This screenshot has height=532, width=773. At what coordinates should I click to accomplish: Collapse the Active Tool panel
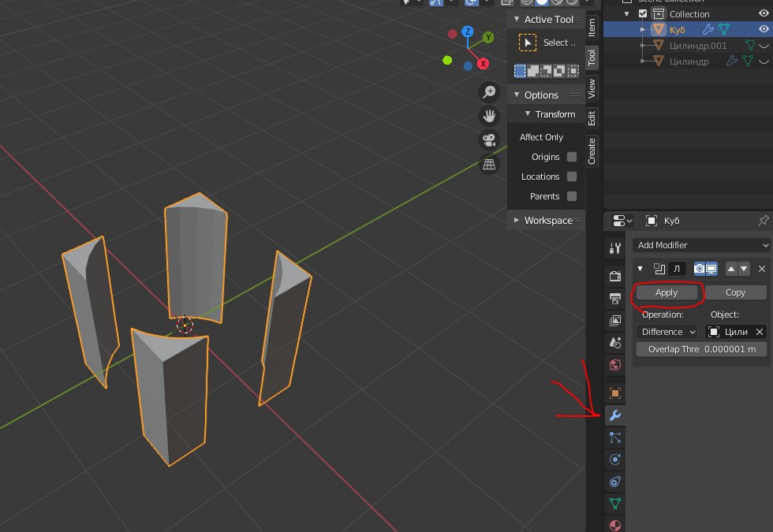tap(517, 19)
